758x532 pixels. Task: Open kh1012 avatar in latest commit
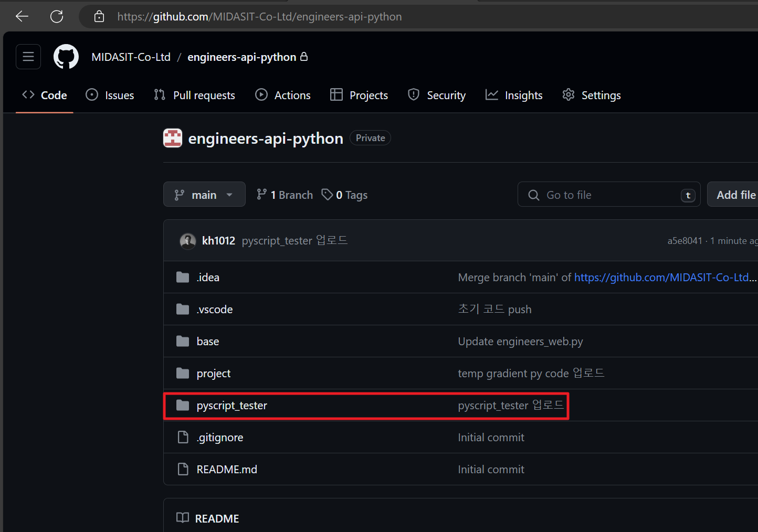[x=188, y=241]
